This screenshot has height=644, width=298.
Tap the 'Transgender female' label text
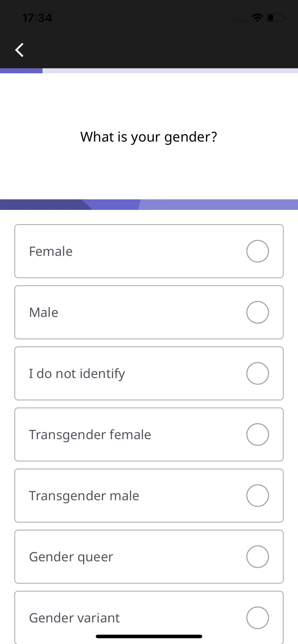pyautogui.click(x=90, y=435)
